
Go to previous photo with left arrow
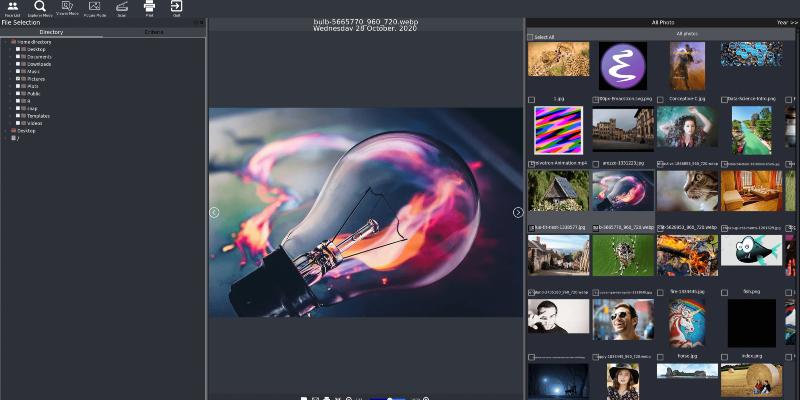(214, 212)
